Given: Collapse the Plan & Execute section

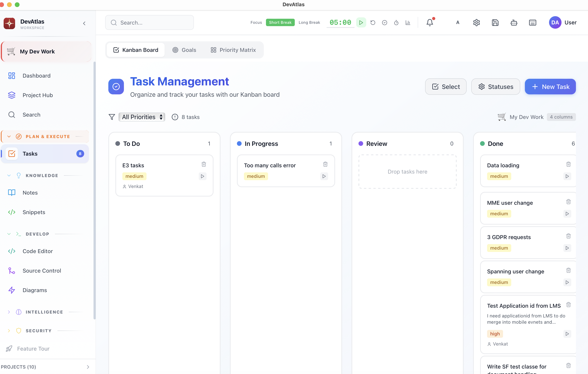Looking at the screenshot, I should tap(9, 136).
